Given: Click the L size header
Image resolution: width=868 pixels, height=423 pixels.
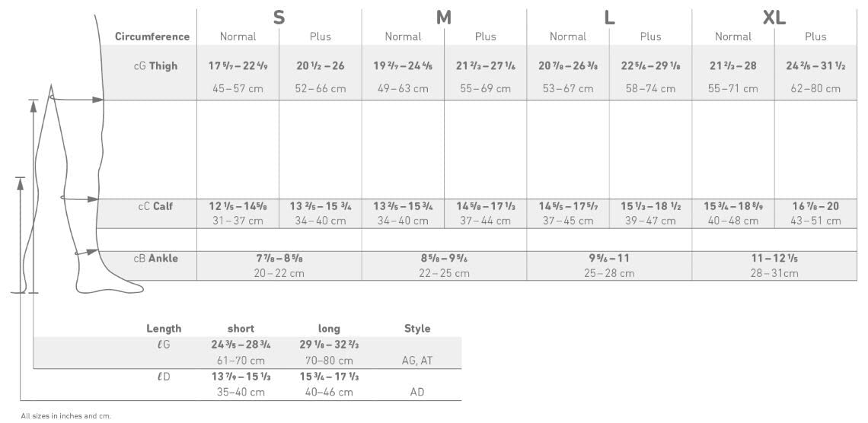Looking at the screenshot, I should (x=609, y=17).
